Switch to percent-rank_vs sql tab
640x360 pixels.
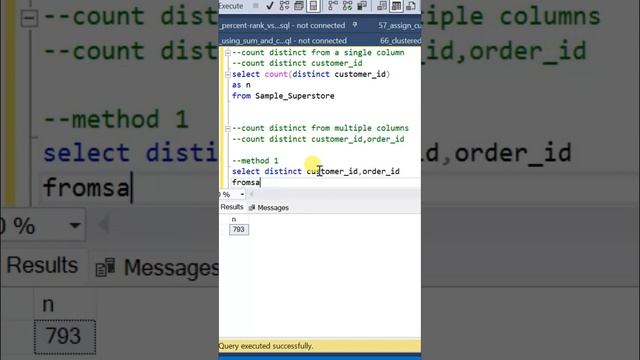[283, 25]
